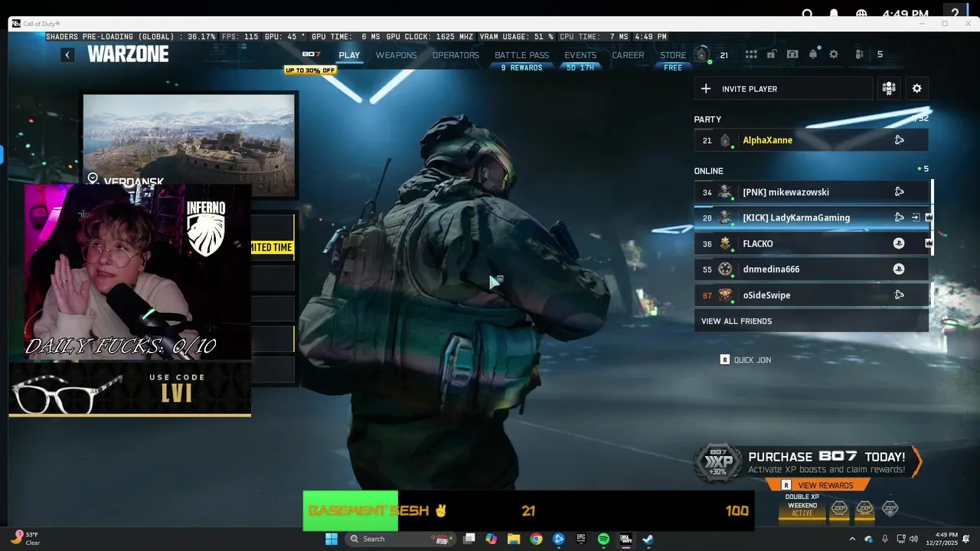Click QUICK JOIN
The image size is (980, 551).
pos(746,360)
